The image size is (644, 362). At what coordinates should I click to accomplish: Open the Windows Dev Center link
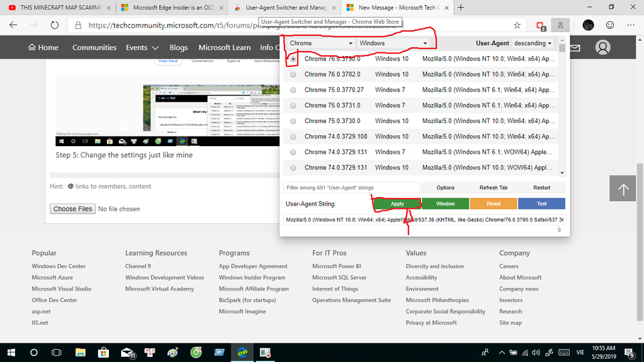coord(59,267)
